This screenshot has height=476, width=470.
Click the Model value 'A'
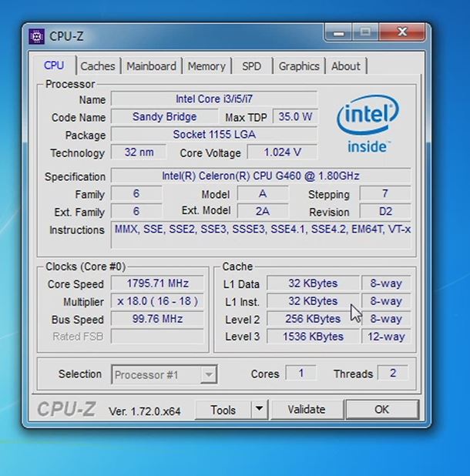[x=263, y=193]
